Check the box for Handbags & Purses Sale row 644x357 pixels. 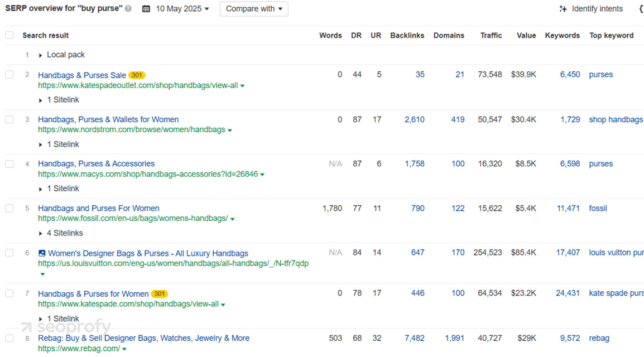9,74
